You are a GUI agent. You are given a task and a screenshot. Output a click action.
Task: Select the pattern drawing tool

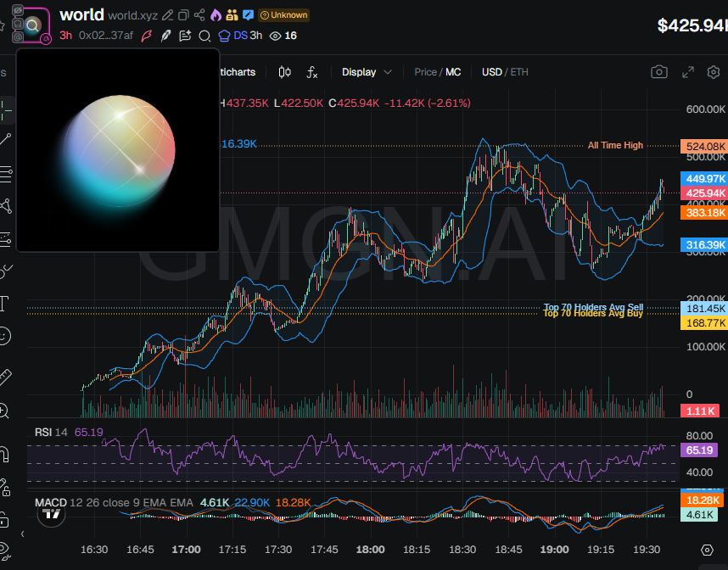[6, 206]
